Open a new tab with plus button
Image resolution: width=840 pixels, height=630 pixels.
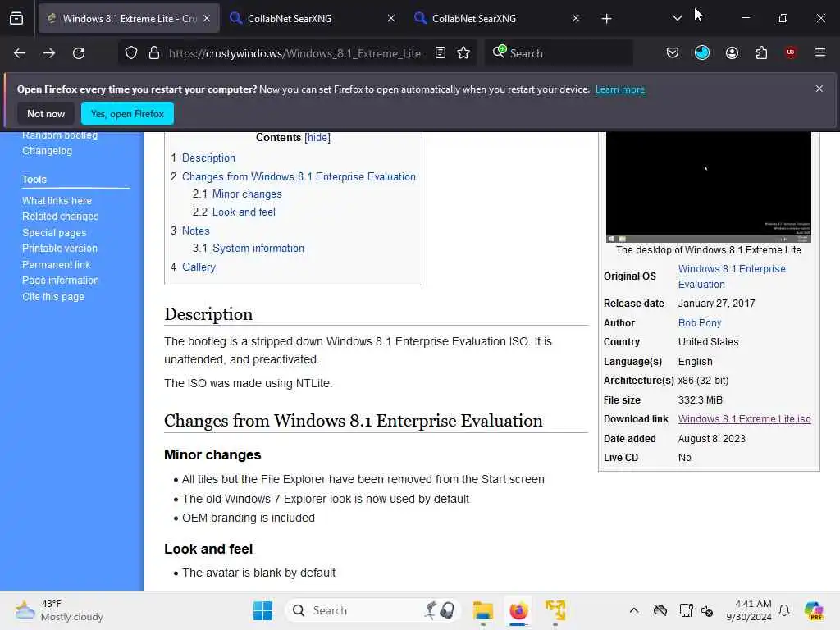[606, 19]
